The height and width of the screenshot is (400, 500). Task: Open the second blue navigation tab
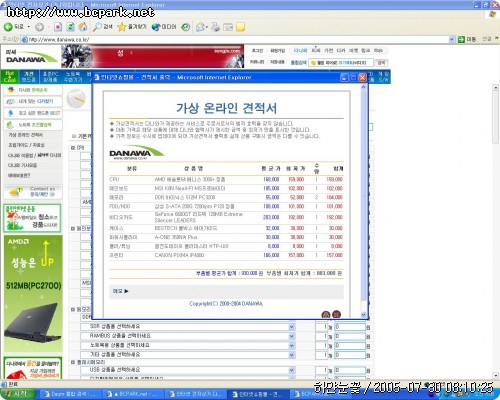point(29,76)
